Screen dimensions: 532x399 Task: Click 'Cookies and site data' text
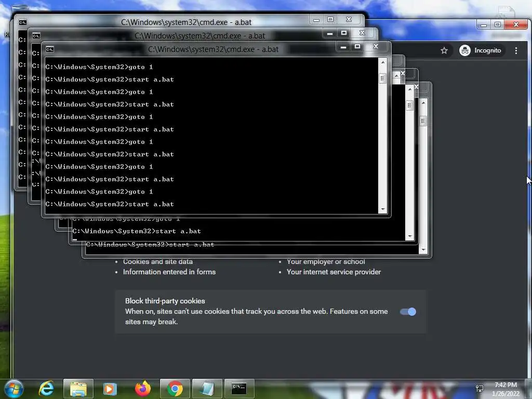pos(158,262)
